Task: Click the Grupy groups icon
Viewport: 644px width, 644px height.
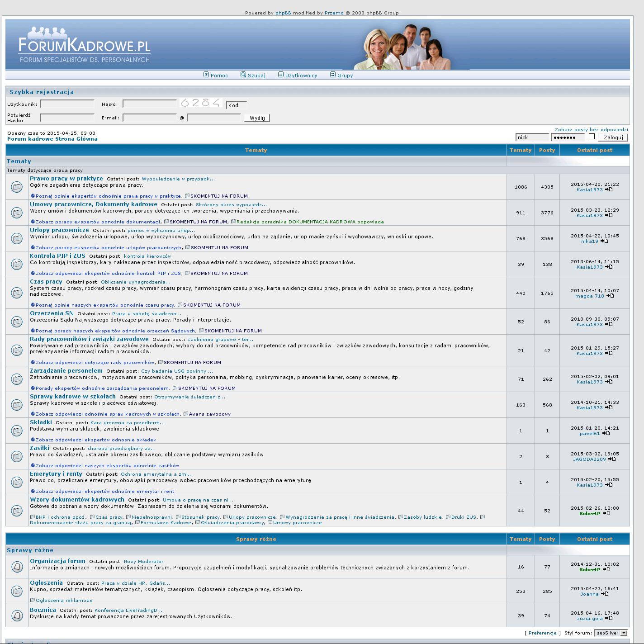Action: click(333, 75)
